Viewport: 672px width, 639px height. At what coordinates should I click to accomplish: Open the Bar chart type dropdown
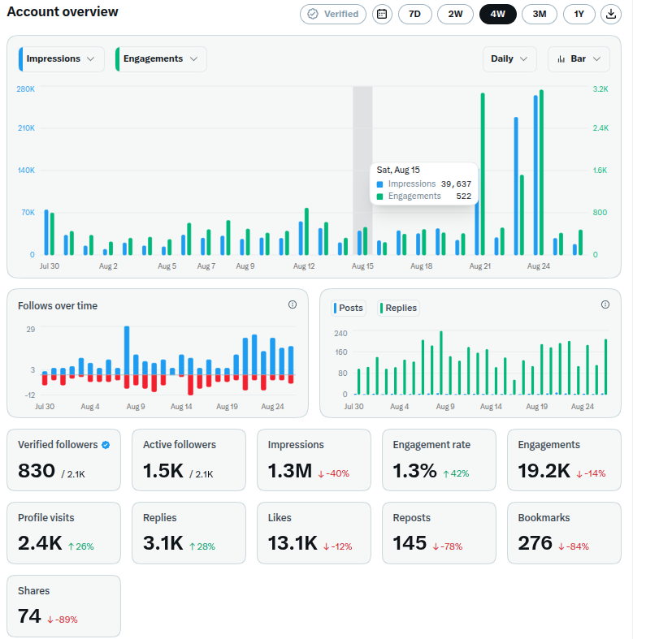[579, 59]
